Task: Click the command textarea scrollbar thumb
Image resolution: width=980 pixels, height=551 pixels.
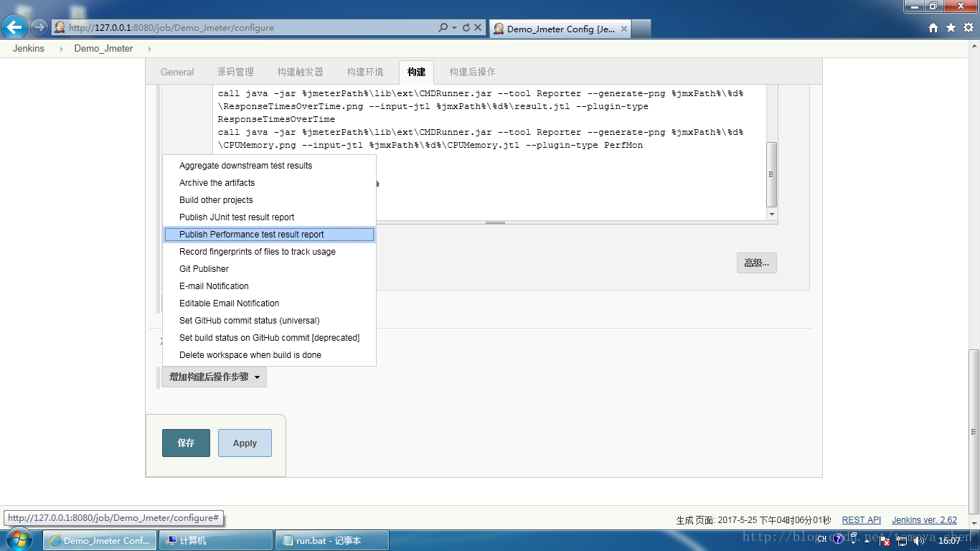Action: (772, 174)
